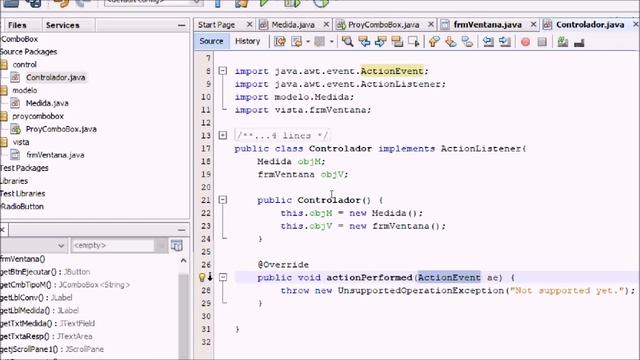Select getTxtaResp() member in Navigator
This screenshot has height=360, width=640.
46,337
